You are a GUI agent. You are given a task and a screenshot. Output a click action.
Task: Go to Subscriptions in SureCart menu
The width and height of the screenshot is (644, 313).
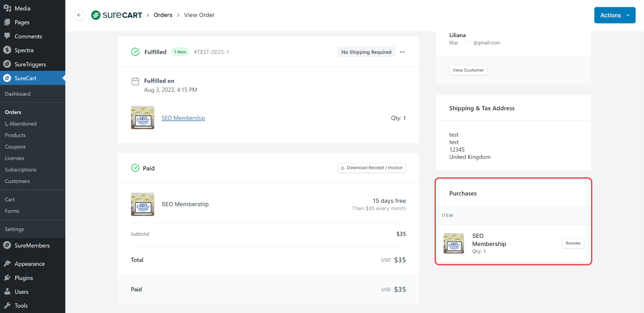click(20, 170)
